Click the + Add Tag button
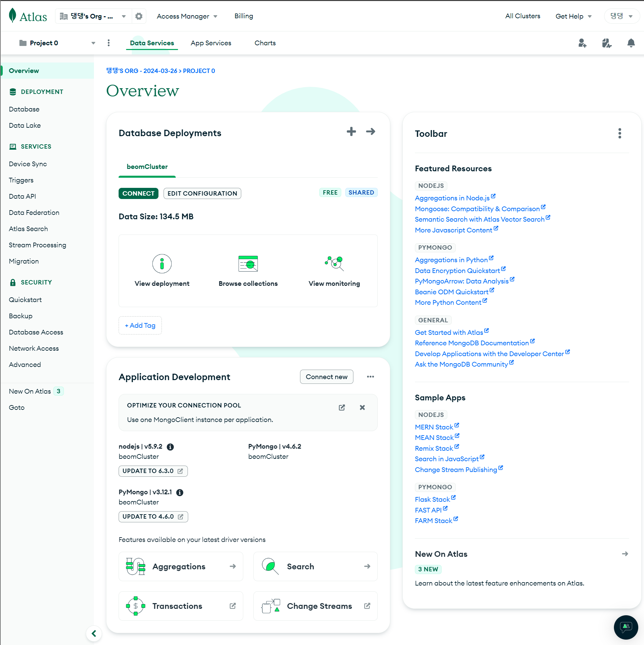 (140, 325)
